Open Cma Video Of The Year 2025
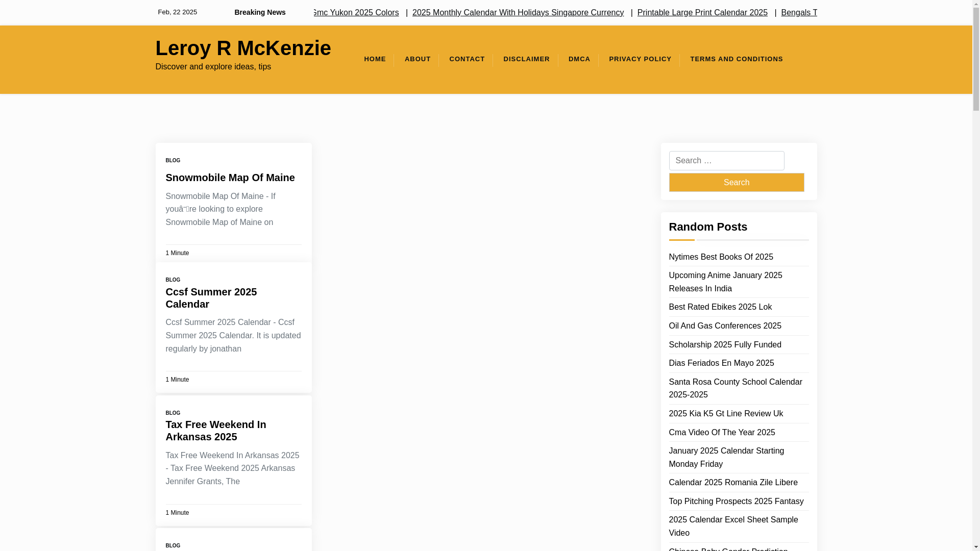 [722, 433]
